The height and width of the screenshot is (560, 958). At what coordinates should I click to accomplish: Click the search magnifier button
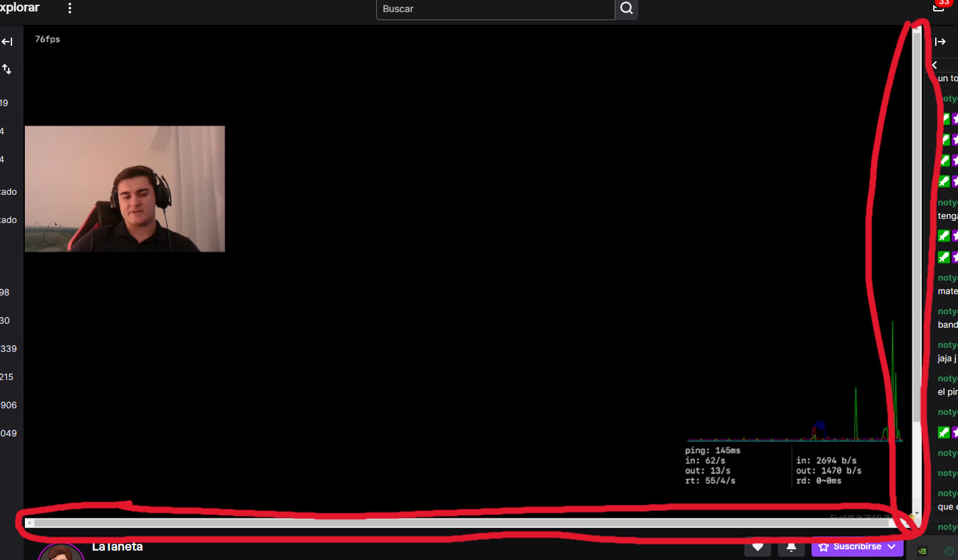(x=626, y=9)
